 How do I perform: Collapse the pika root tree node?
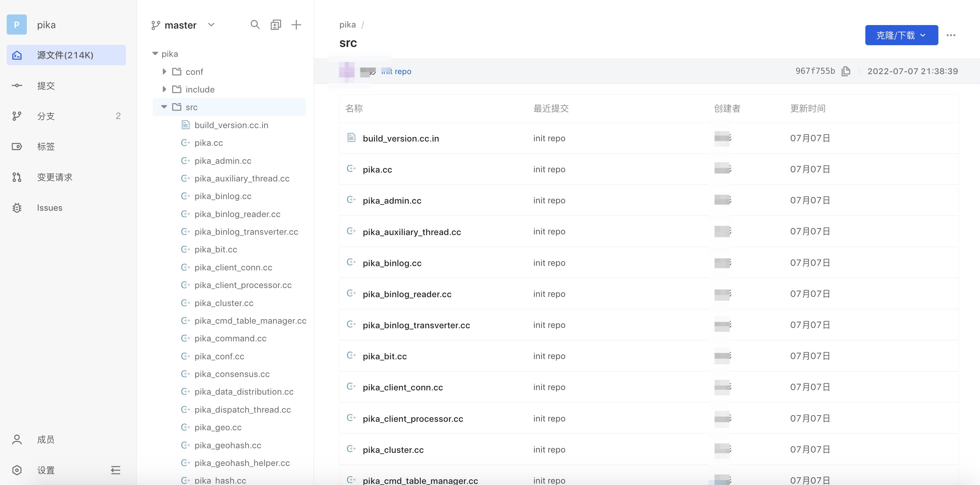pos(155,54)
